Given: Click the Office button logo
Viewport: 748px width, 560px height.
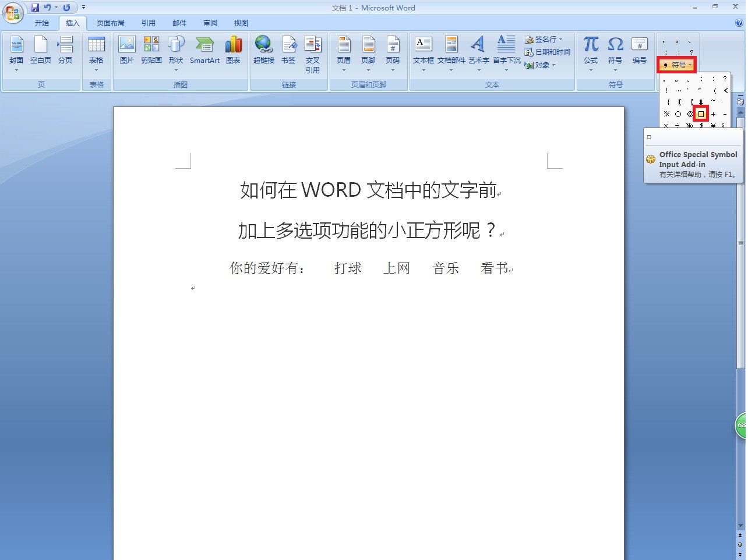Looking at the screenshot, I should 12,12.
